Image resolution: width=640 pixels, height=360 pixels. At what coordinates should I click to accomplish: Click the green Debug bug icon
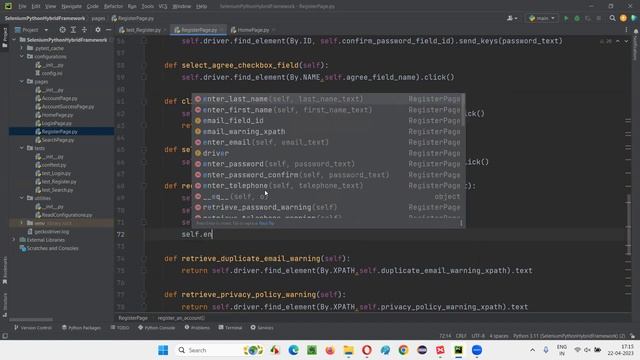(577, 18)
